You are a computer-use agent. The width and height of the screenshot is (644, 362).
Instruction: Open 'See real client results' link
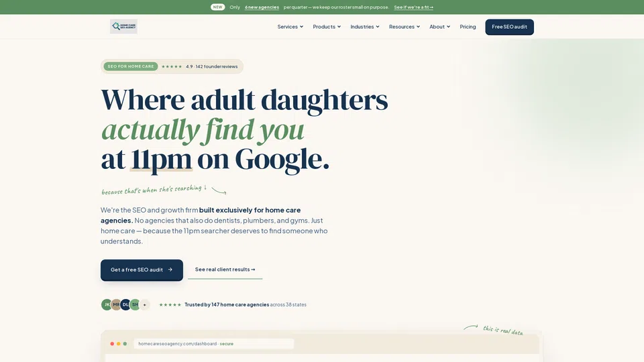[225, 269]
